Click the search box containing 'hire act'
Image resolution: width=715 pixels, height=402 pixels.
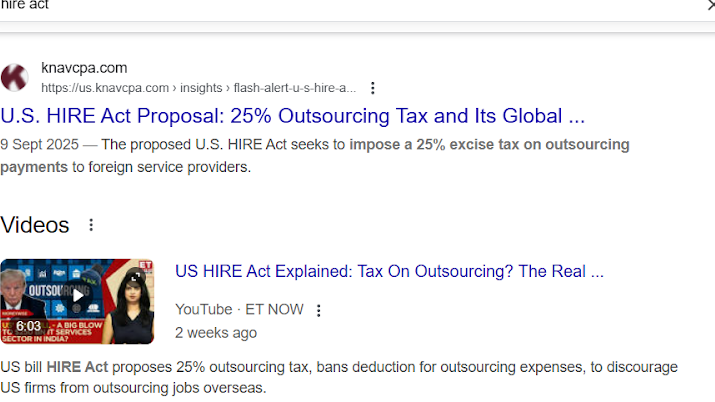300,6
